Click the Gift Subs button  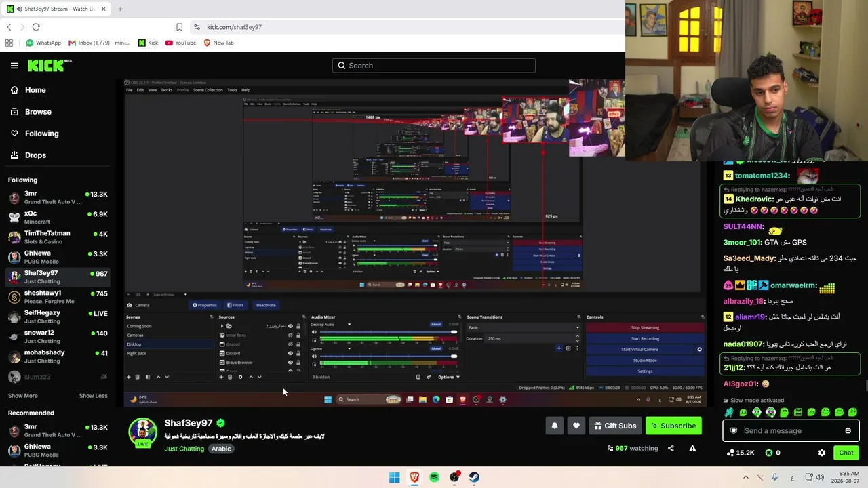615,426
